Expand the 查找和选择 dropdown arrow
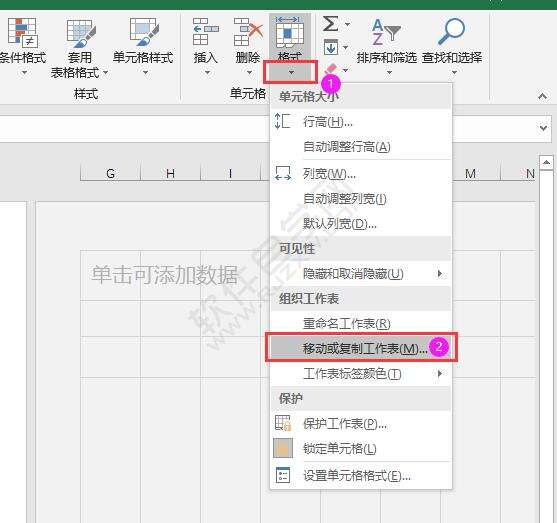The height and width of the screenshot is (523, 557). (454, 73)
